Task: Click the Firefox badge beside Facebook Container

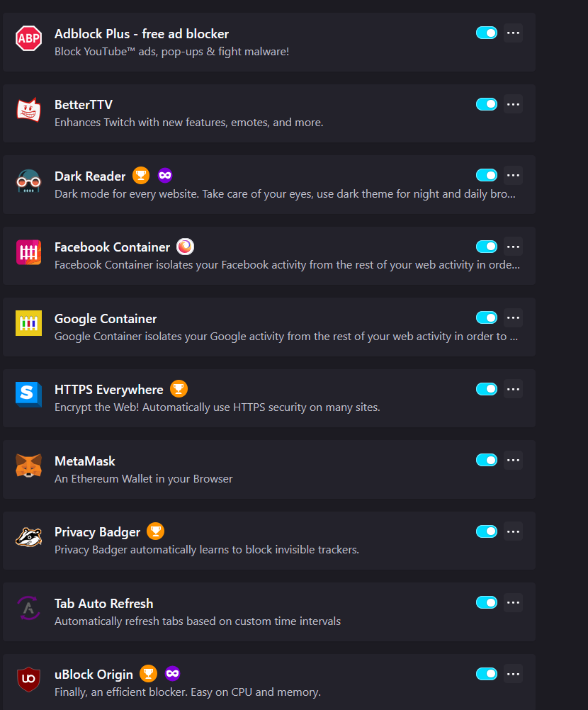Action: click(185, 247)
